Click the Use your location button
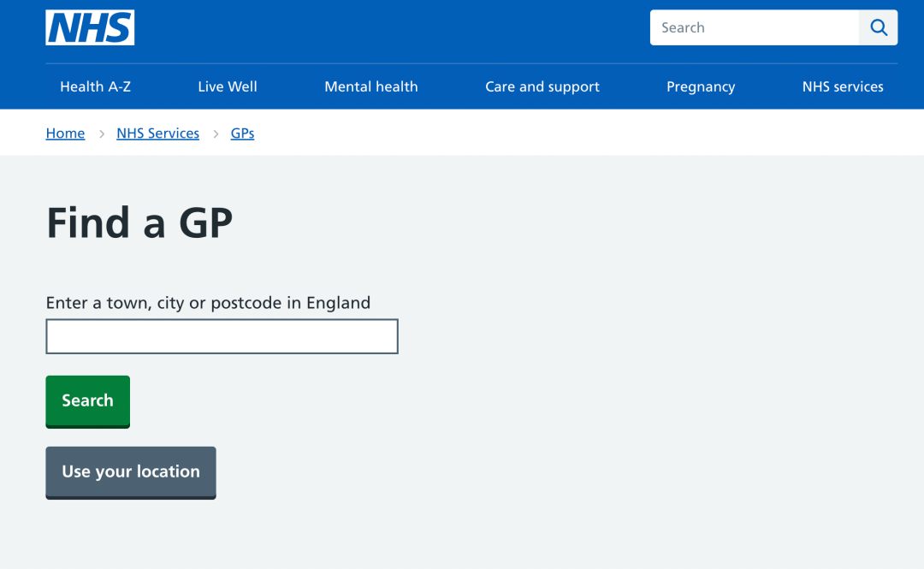The height and width of the screenshot is (569, 924). tap(131, 472)
